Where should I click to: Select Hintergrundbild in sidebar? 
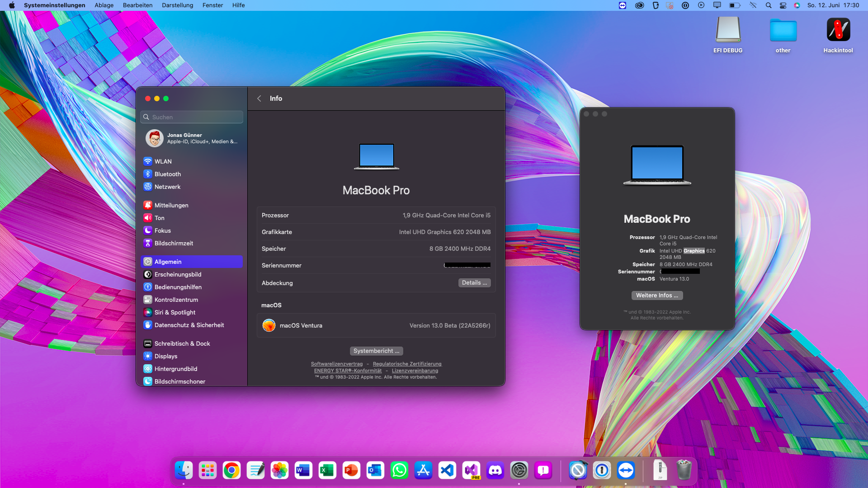point(192,369)
